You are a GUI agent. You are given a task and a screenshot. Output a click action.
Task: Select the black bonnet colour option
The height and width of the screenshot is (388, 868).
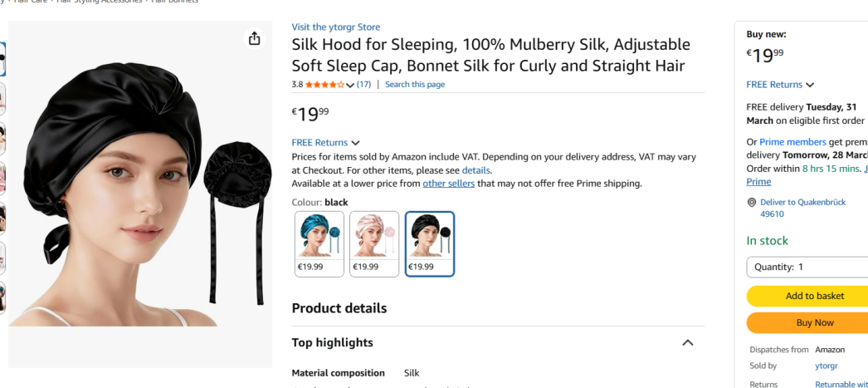tap(430, 243)
